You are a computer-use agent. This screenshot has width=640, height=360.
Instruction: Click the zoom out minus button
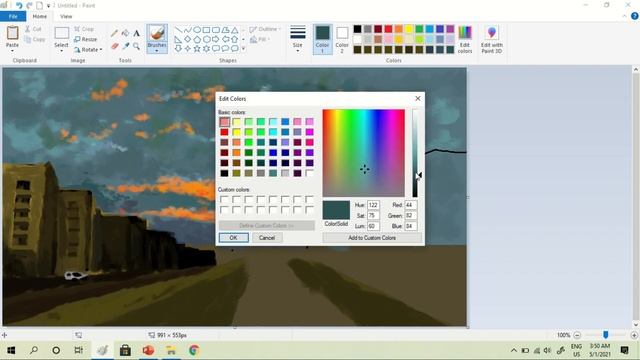click(x=577, y=335)
